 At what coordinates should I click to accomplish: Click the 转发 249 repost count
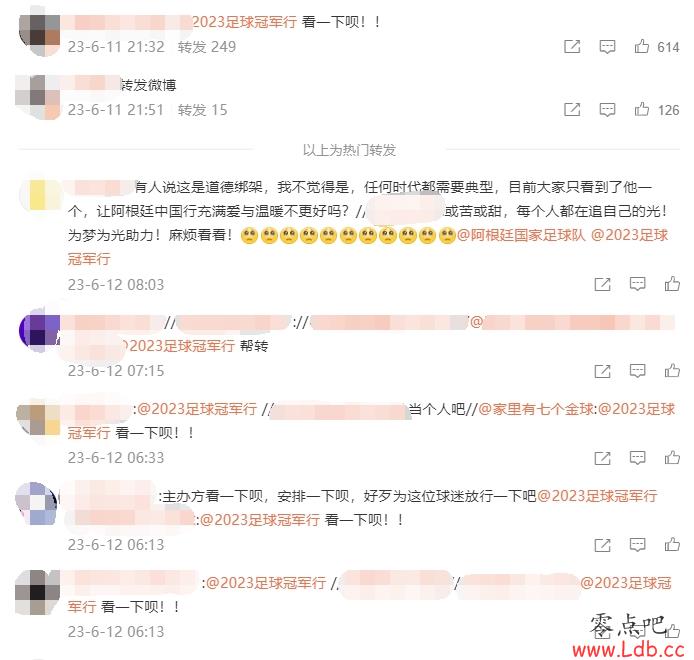(x=207, y=46)
